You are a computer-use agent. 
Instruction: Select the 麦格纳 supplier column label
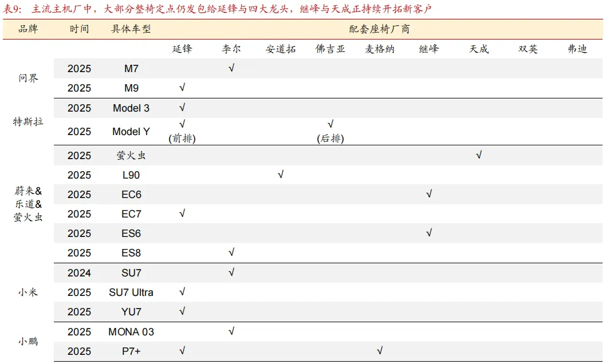tap(380, 49)
